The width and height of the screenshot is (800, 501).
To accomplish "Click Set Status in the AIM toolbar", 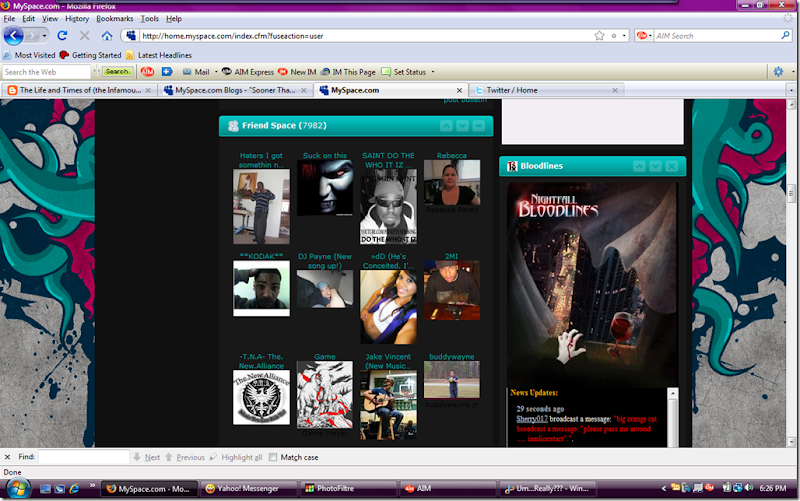I will [404, 72].
